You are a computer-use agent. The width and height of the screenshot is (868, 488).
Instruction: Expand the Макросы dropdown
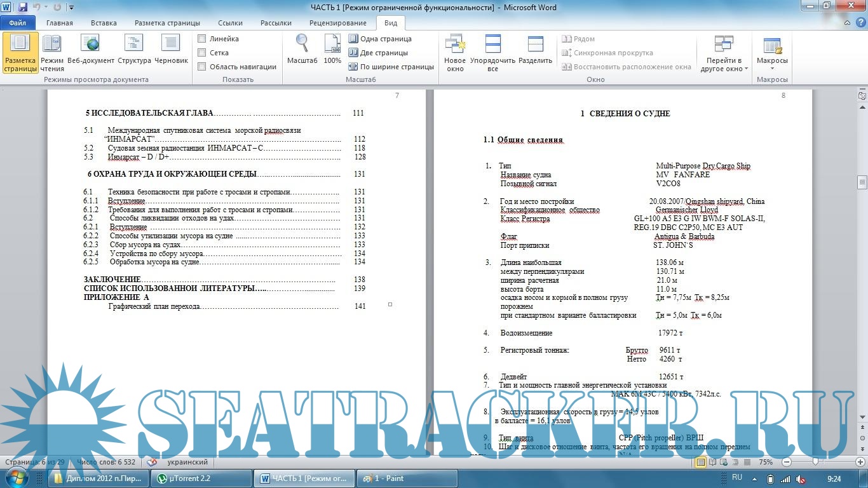click(772, 68)
